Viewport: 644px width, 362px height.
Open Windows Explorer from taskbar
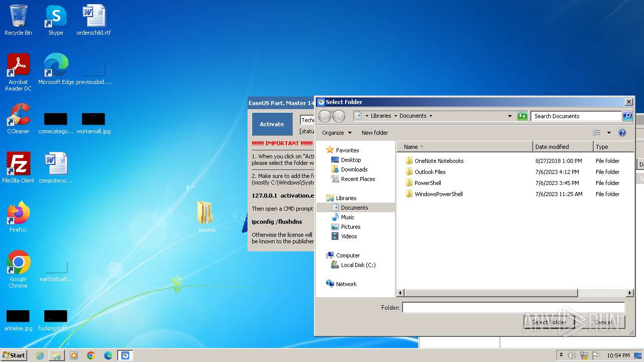57,355
